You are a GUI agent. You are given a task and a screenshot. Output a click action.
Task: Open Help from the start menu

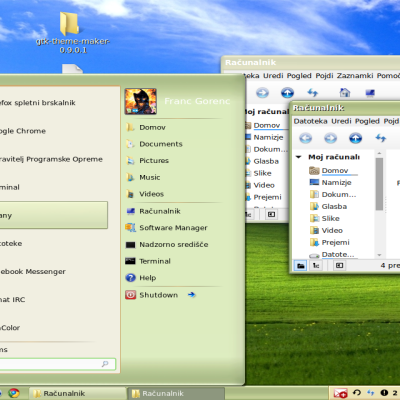(141, 278)
